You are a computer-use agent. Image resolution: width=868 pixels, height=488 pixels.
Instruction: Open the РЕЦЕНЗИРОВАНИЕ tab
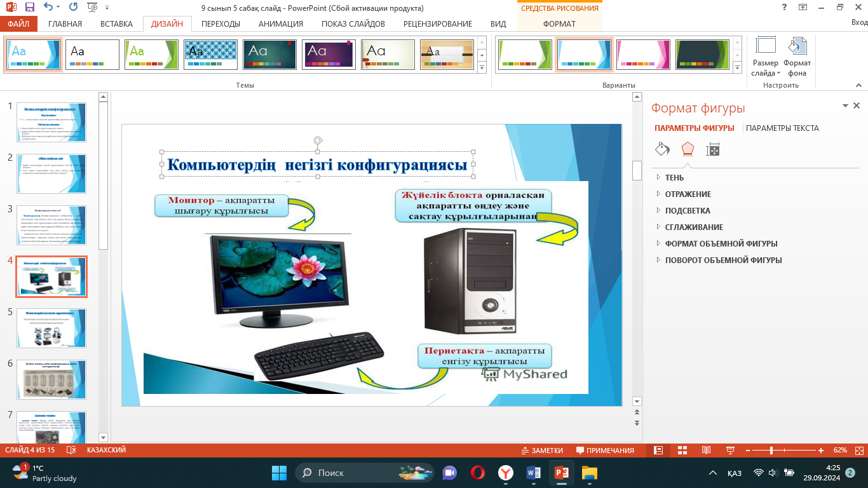pyautogui.click(x=438, y=24)
